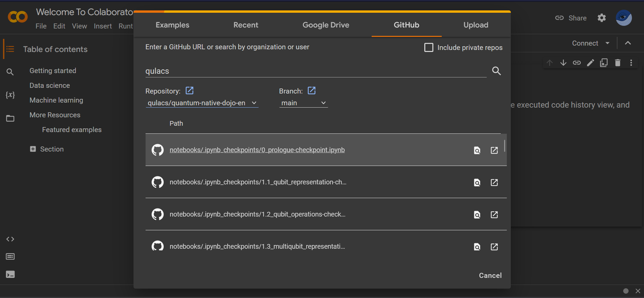Open the settings gear icon
644x298 pixels.
tap(602, 18)
